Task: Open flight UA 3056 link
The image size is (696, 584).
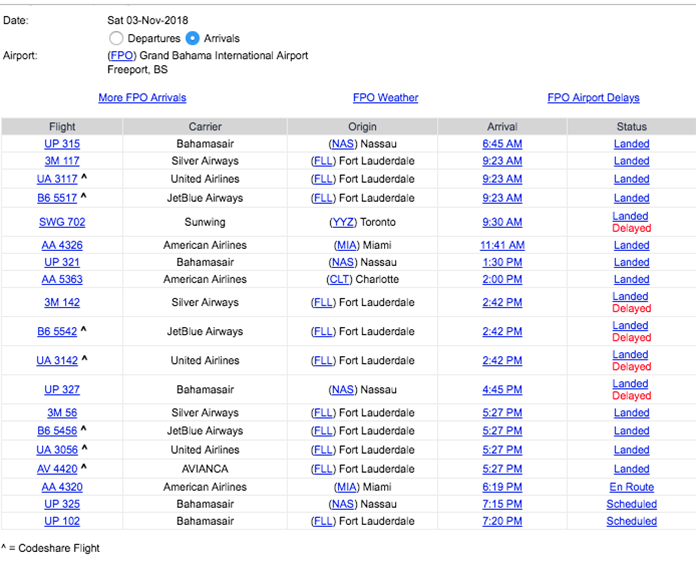Action: coord(57,450)
